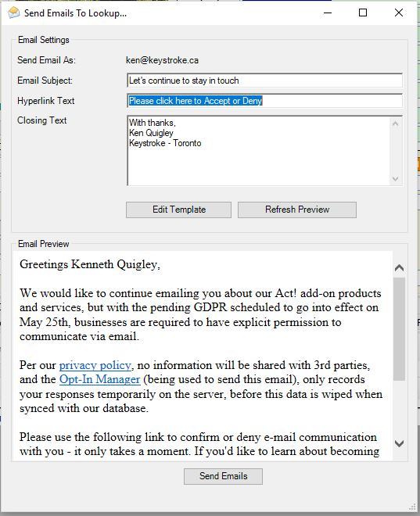Click the Greetings Kenneth Quigley preview line
Image resolution: width=420 pixels, height=516 pixels.
90,264
